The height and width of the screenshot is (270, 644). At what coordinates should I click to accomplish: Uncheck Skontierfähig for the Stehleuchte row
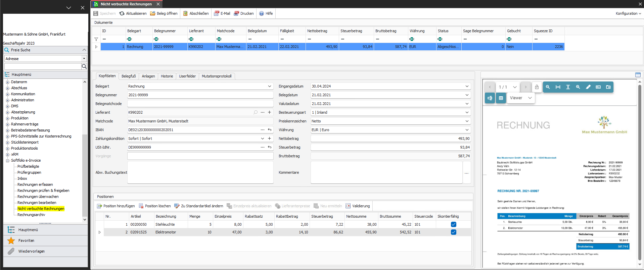tap(453, 224)
